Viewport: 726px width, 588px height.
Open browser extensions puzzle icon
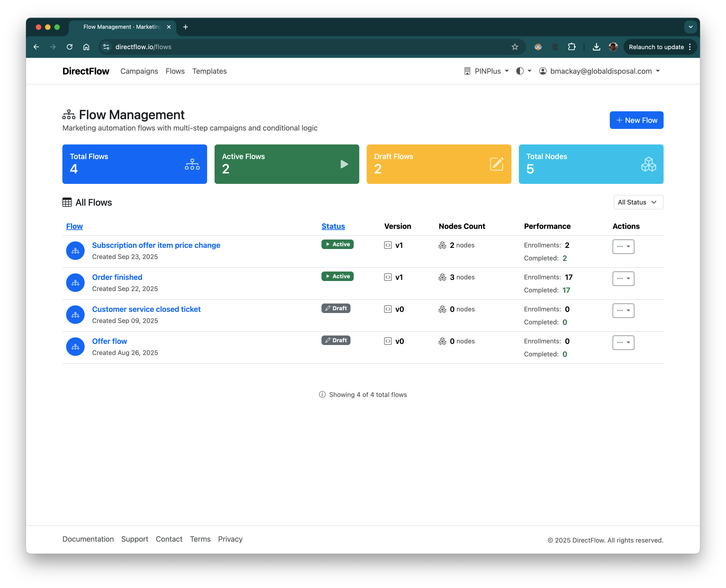click(572, 47)
